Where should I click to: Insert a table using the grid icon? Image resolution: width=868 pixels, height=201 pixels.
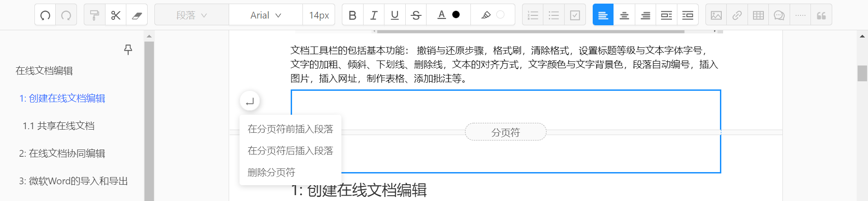[x=758, y=15]
